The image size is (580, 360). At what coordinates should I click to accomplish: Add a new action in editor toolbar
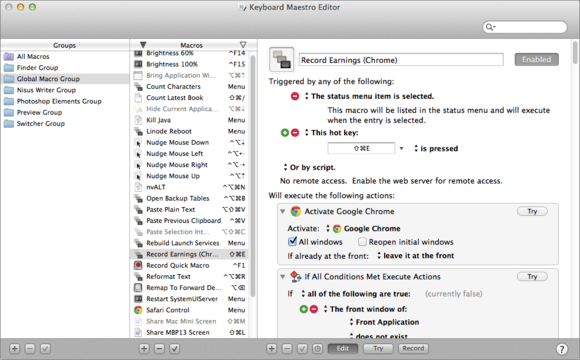(272, 349)
